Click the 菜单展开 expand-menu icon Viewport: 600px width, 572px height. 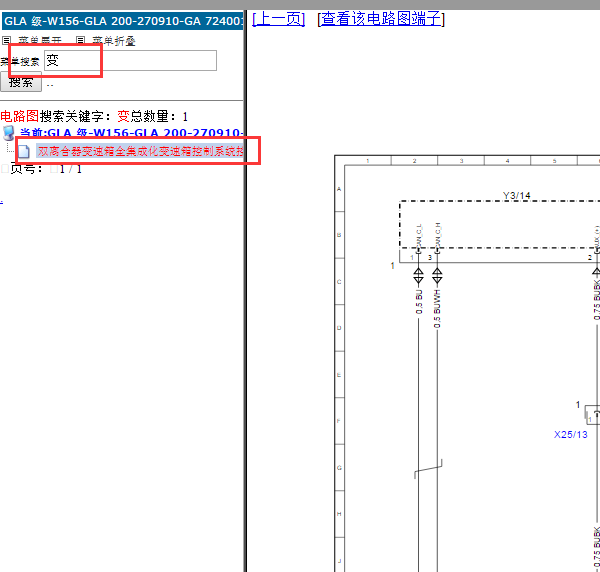tap(7, 40)
